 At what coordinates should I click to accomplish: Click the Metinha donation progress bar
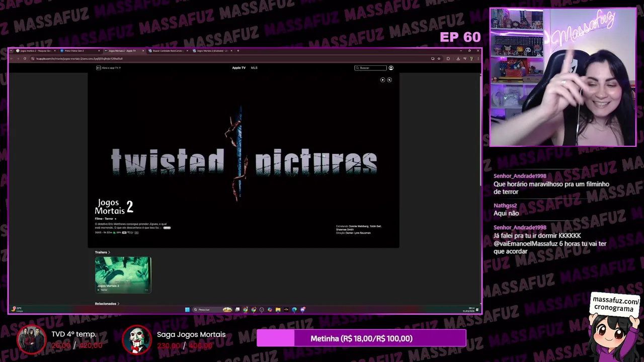(x=361, y=338)
